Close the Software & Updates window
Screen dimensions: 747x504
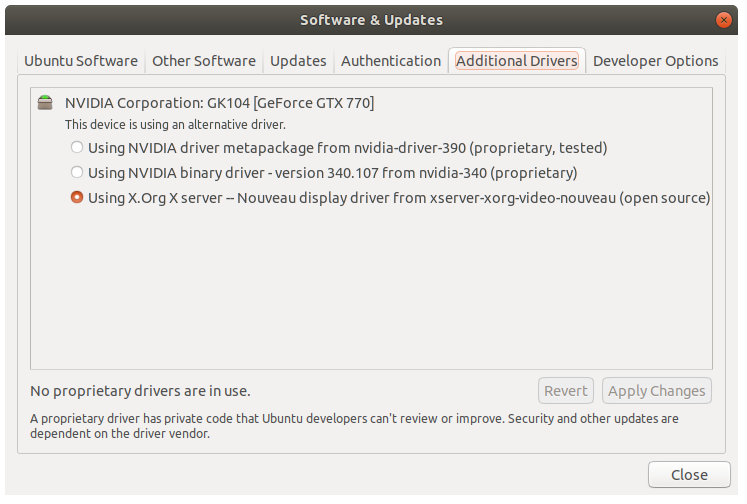click(x=724, y=20)
